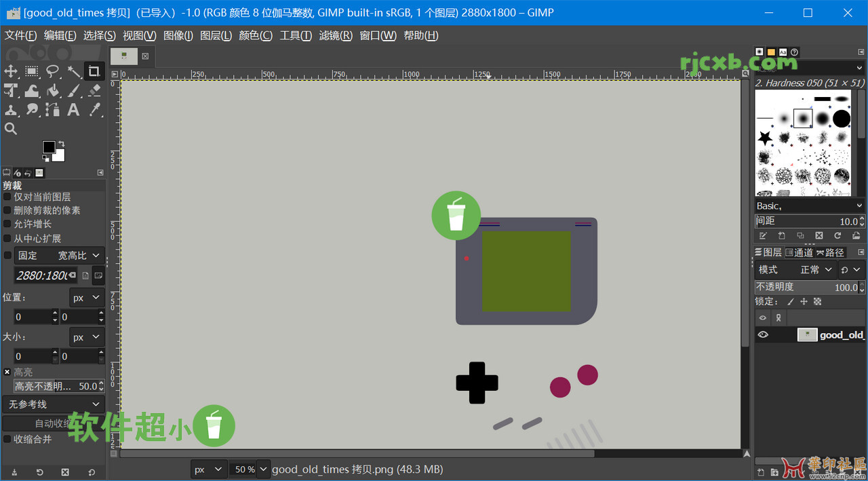Open the 编辑(E) menu
Screen dimensions: 868x481
tap(60, 35)
